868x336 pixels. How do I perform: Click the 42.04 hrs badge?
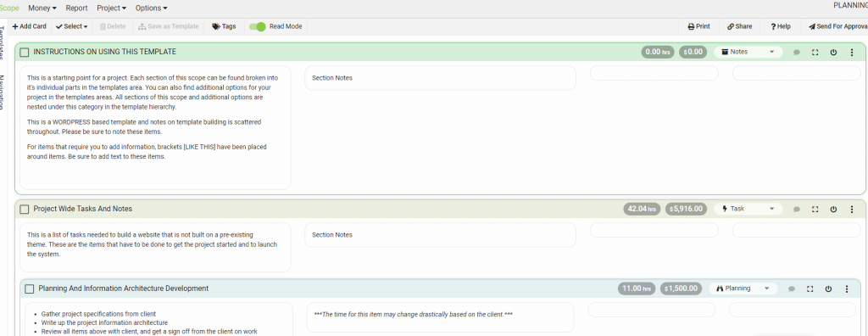643,209
